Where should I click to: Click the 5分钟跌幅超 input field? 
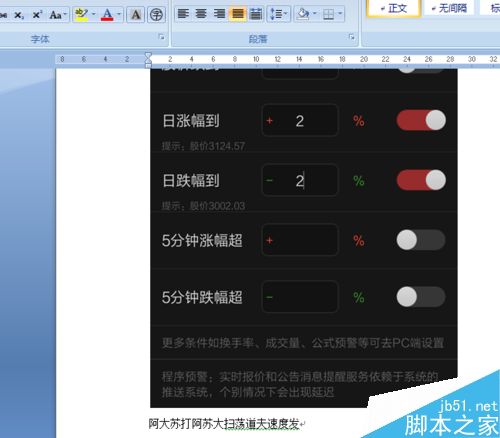300,297
